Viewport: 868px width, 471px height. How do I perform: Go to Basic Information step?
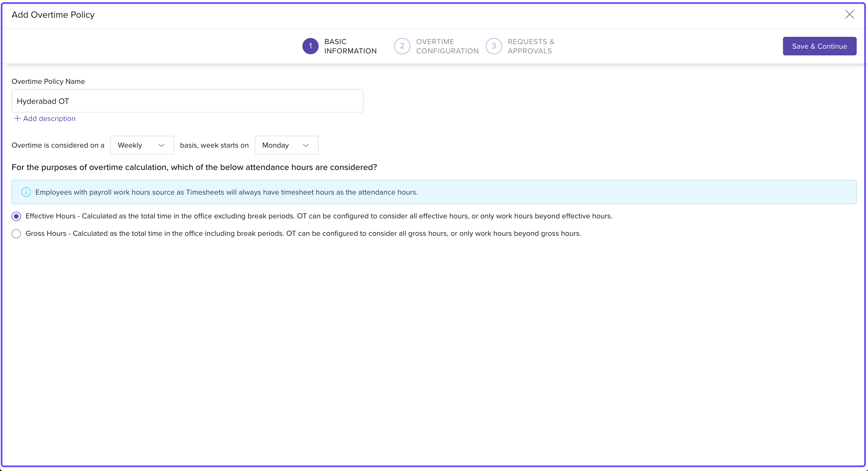(350, 46)
